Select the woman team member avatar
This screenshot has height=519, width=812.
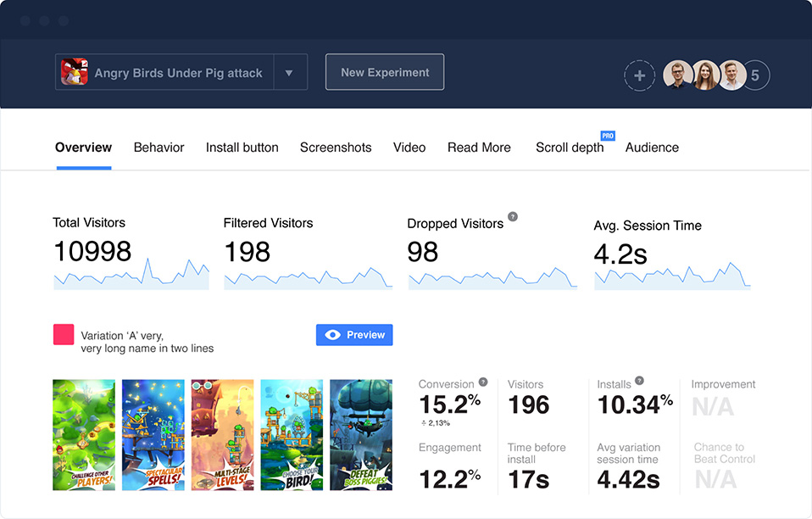point(705,75)
